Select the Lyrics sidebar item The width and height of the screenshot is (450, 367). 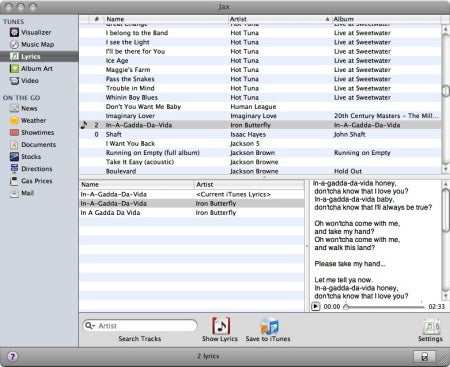[39, 56]
